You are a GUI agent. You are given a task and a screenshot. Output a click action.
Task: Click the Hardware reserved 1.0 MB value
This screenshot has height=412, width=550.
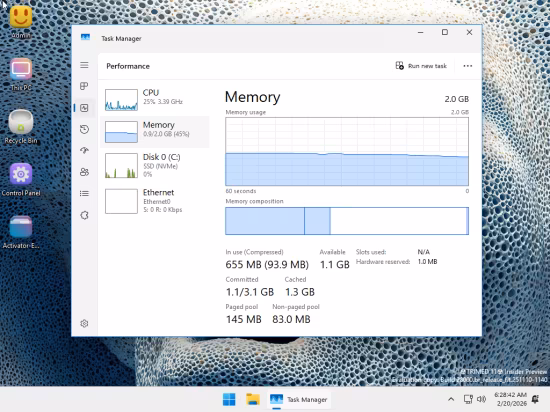coord(427,262)
